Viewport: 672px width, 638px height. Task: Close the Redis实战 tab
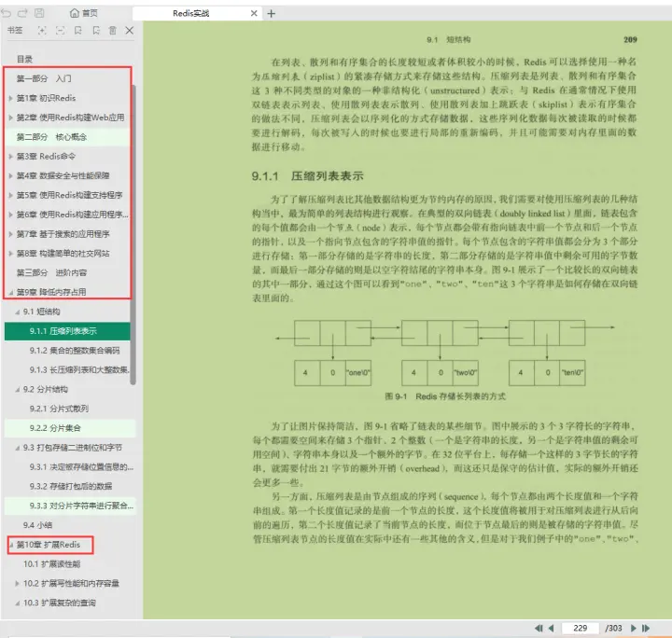tap(254, 13)
